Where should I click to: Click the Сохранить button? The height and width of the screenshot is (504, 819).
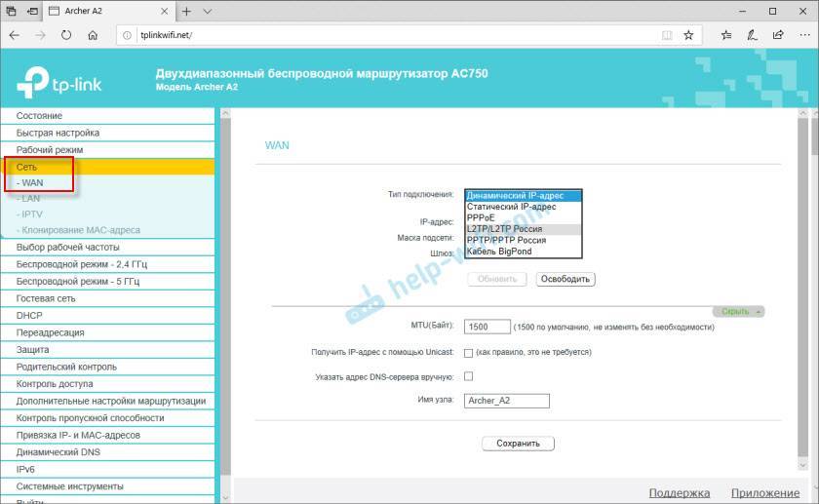pyautogui.click(x=518, y=444)
